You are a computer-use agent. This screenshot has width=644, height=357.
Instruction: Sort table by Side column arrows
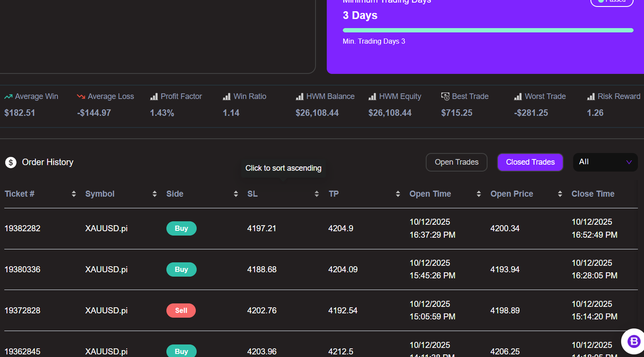click(x=236, y=194)
